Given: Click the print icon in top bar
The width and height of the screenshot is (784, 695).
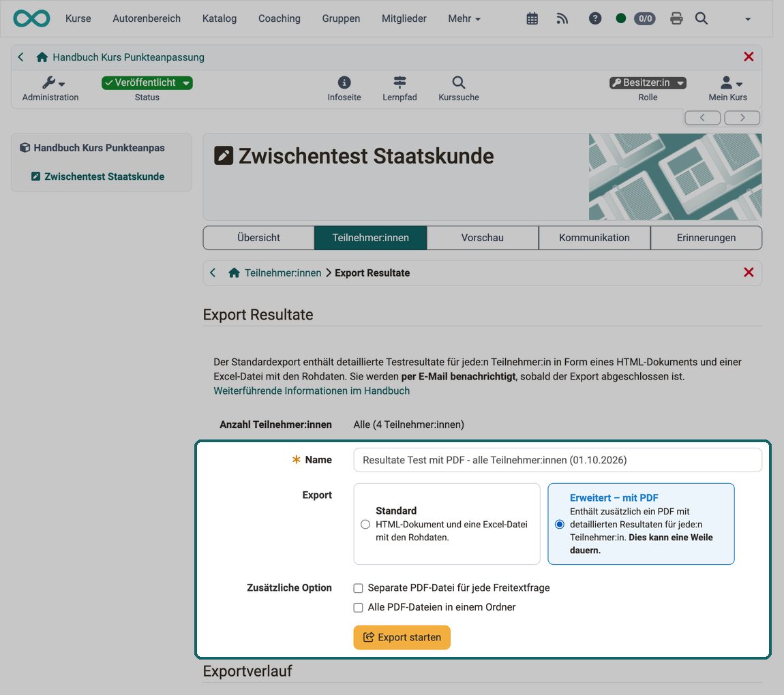Looking at the screenshot, I should (x=676, y=18).
